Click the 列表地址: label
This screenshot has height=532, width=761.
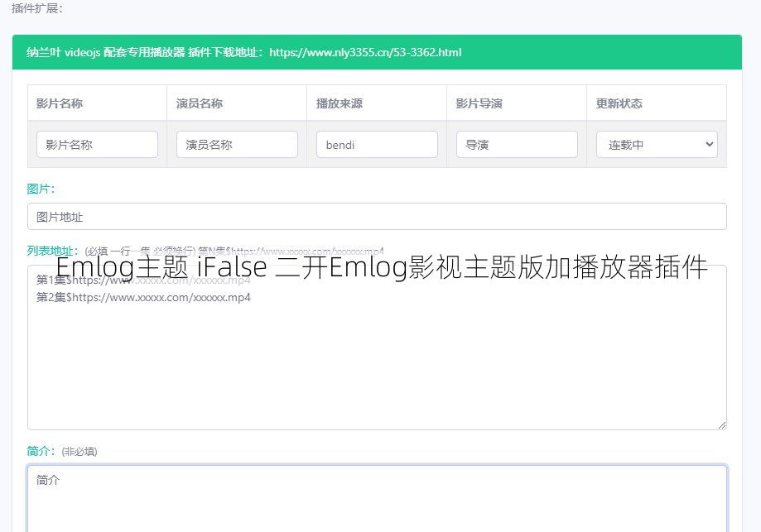click(52, 251)
